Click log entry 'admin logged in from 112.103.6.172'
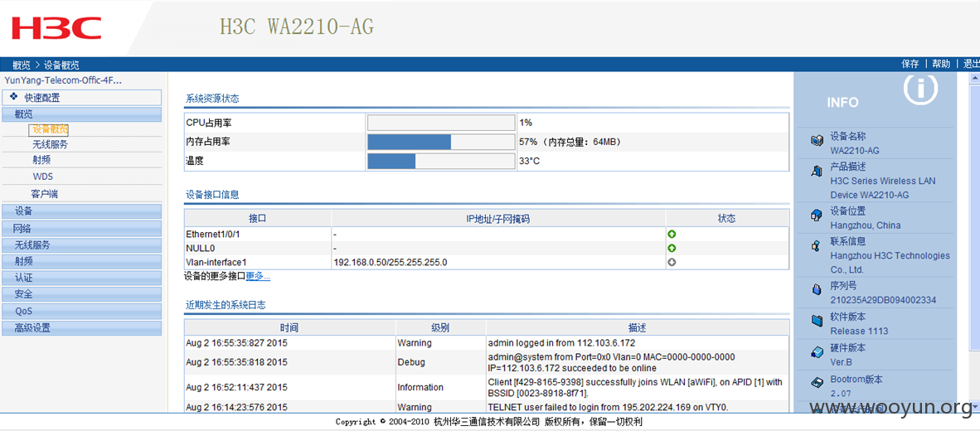This screenshot has width=980, height=431. [561, 343]
